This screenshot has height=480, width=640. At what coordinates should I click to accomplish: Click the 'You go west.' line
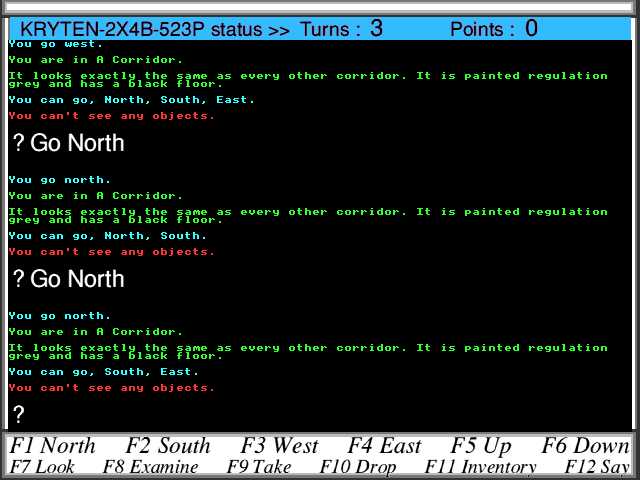[56, 44]
